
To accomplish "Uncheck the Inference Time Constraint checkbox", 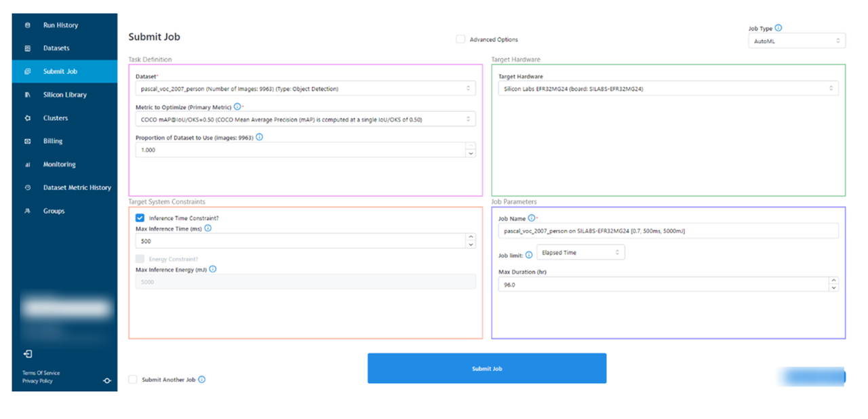I will click(140, 218).
